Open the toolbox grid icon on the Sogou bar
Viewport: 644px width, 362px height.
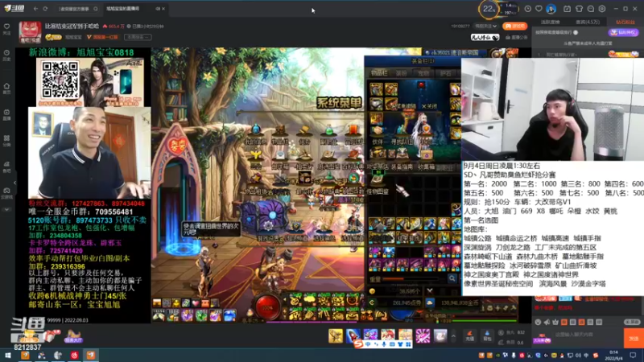coord(408,344)
